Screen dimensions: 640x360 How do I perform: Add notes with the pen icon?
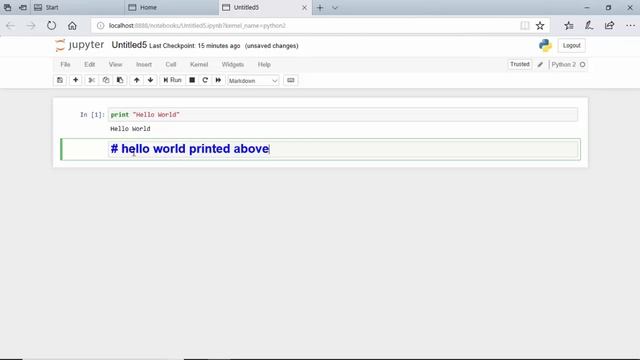[589, 26]
